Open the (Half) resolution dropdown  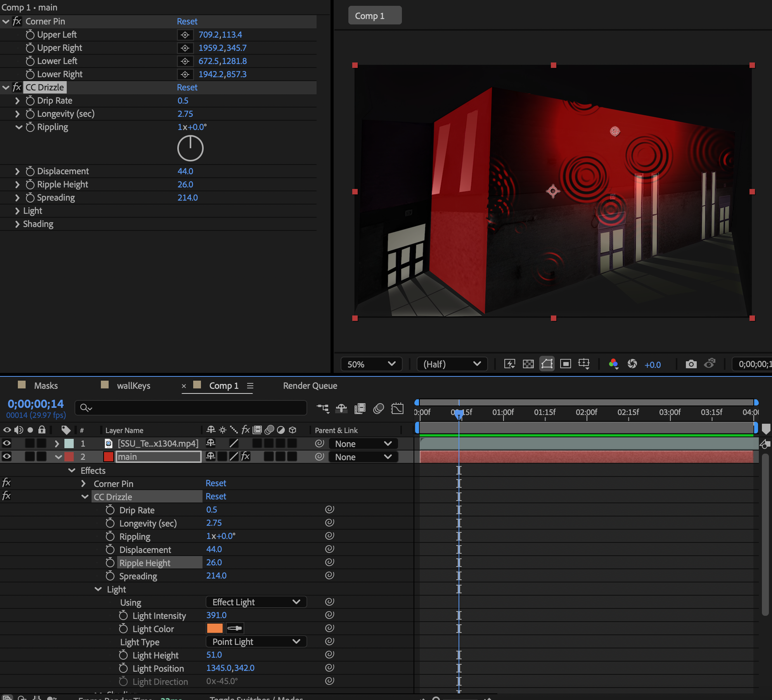tap(452, 364)
